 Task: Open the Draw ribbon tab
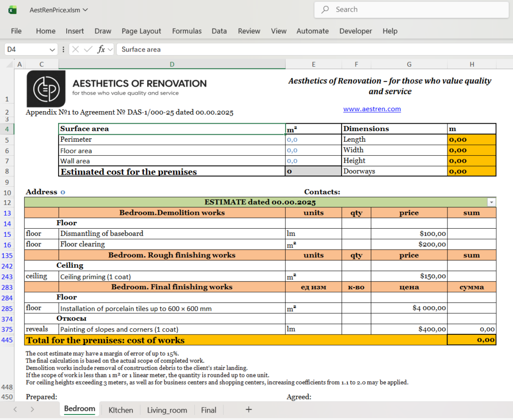(x=103, y=31)
